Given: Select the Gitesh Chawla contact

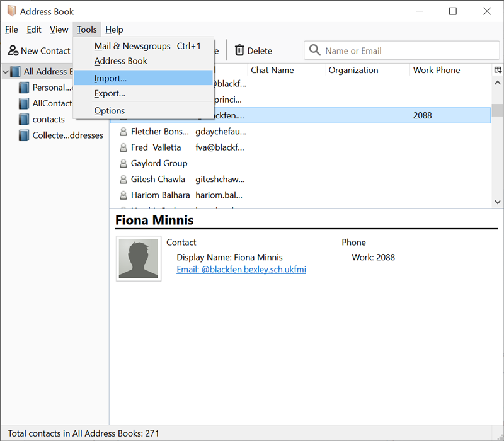Looking at the screenshot, I should click(301, 179).
